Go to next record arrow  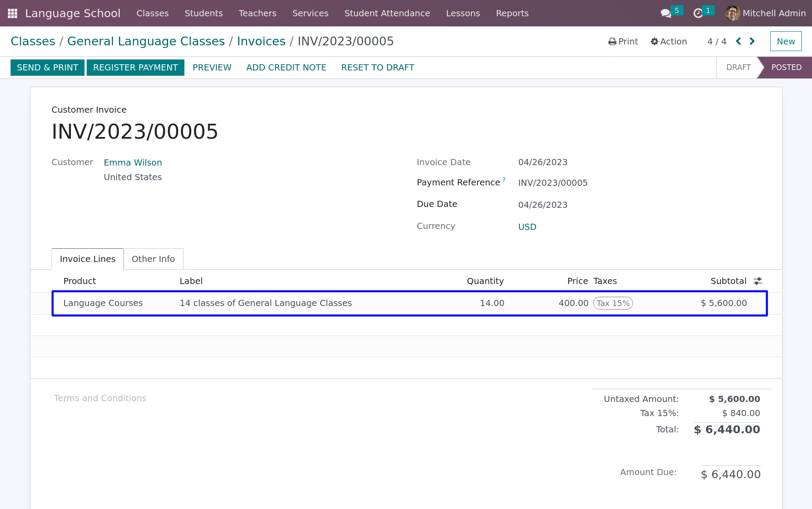(752, 41)
